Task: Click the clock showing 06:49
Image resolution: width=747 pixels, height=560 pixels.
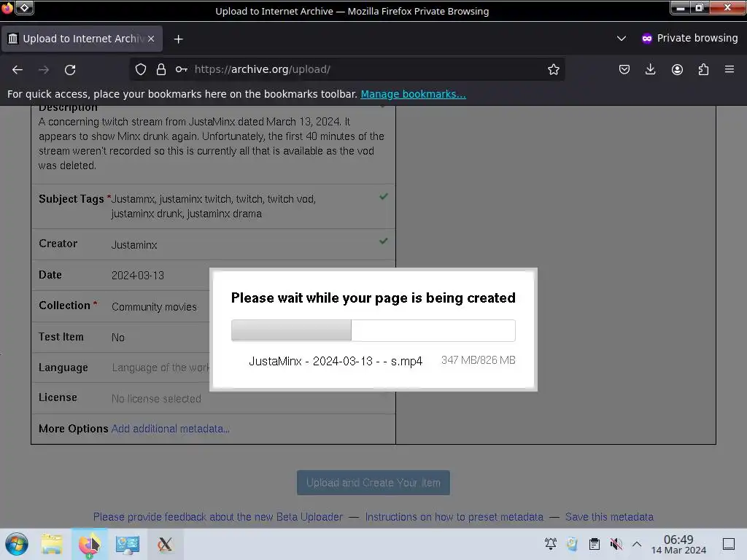Action: (678, 544)
